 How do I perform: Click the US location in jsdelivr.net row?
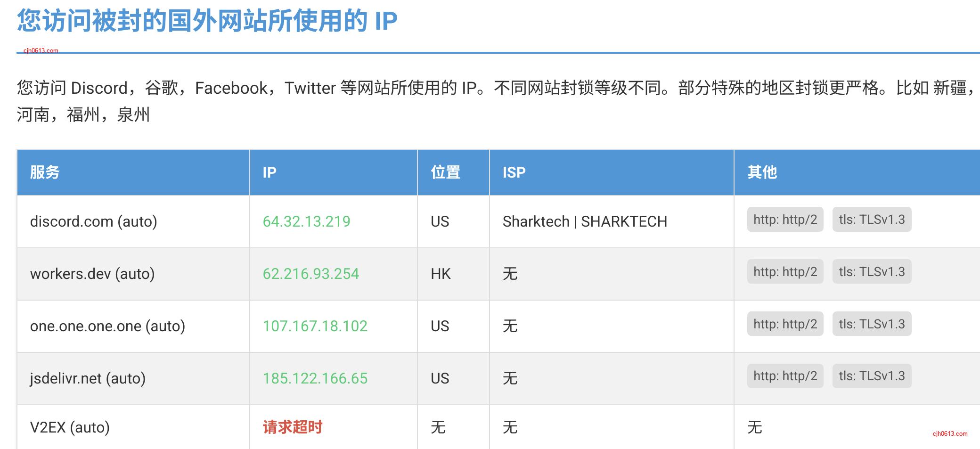440,378
